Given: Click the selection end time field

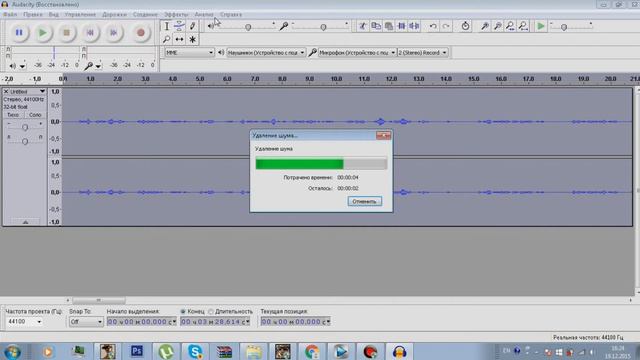Looking at the screenshot, I should [x=215, y=322].
